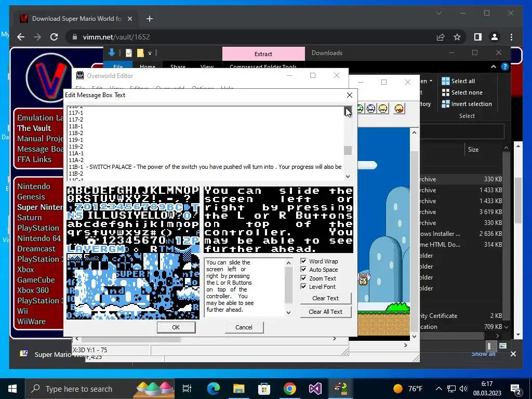Click the Select none icon in Explorer
This screenshot has width=532, height=399.
pyautogui.click(x=445, y=92)
